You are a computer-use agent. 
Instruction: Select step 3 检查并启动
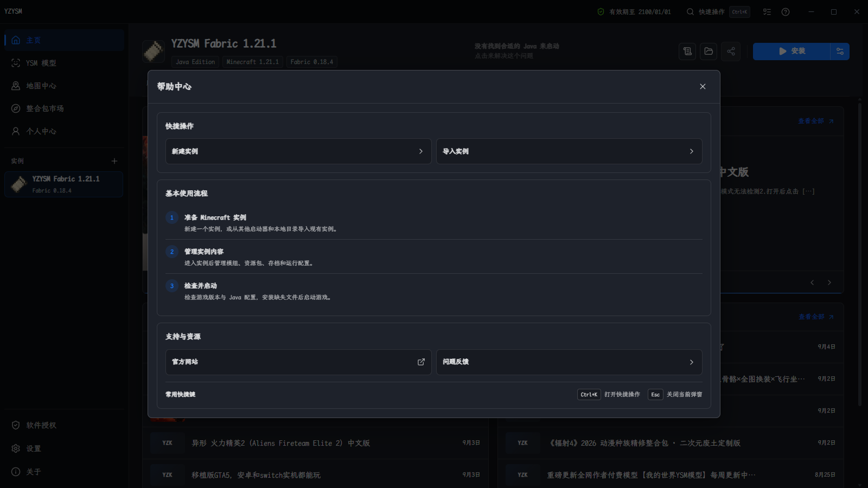(x=434, y=291)
